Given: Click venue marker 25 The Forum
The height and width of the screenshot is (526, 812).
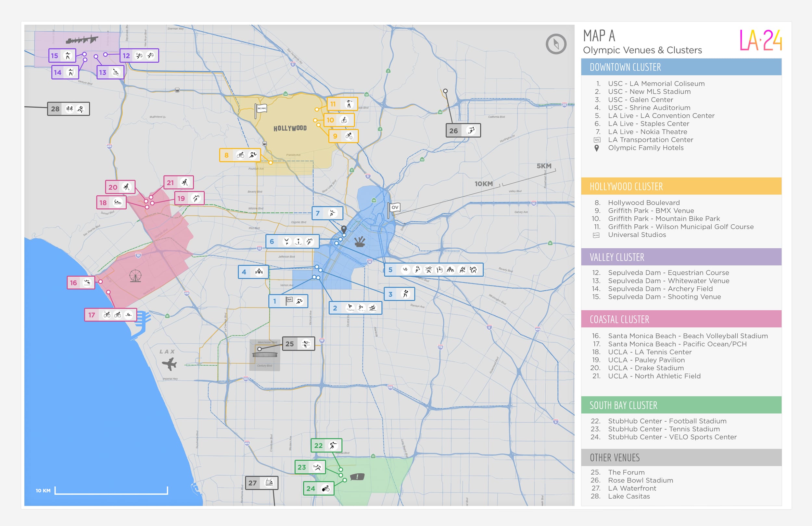Looking at the screenshot, I should pyautogui.click(x=298, y=344).
